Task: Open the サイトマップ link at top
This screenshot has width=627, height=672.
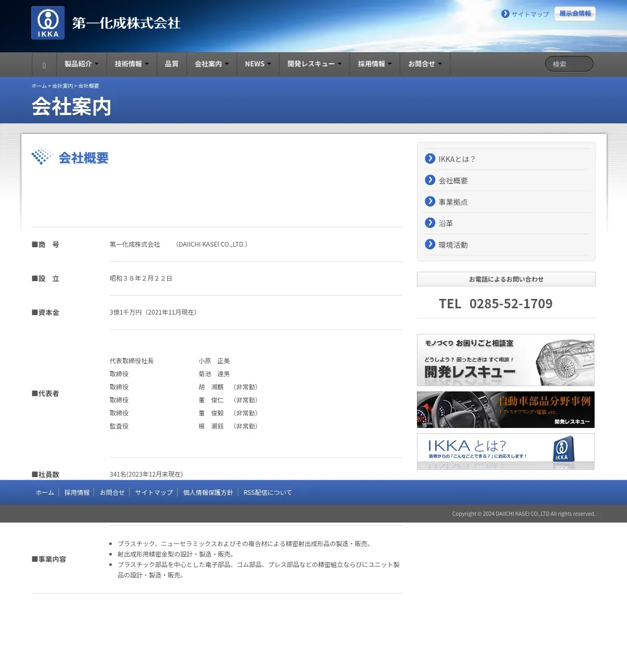Action: (530, 14)
